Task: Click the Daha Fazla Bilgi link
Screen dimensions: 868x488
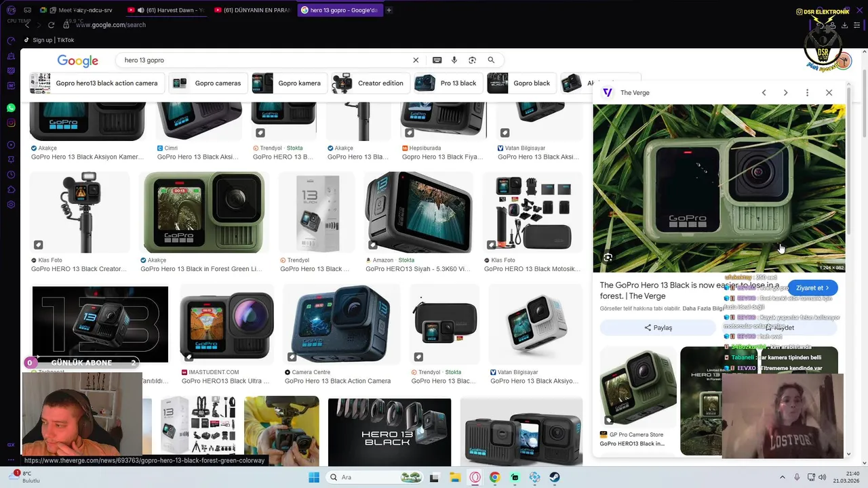Action: pos(702,308)
